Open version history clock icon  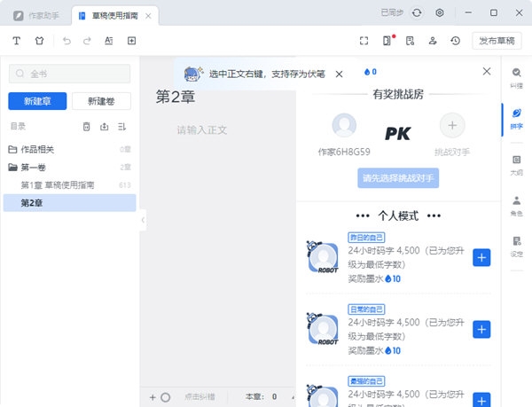pos(456,41)
